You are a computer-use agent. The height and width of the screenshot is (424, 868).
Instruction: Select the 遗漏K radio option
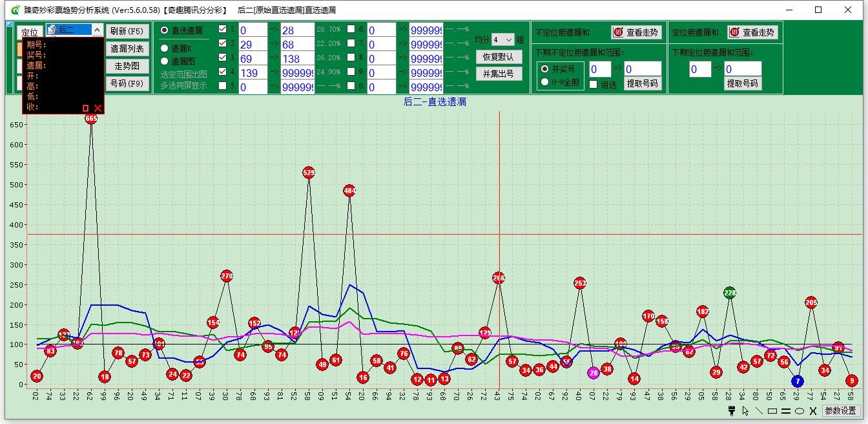(165, 48)
